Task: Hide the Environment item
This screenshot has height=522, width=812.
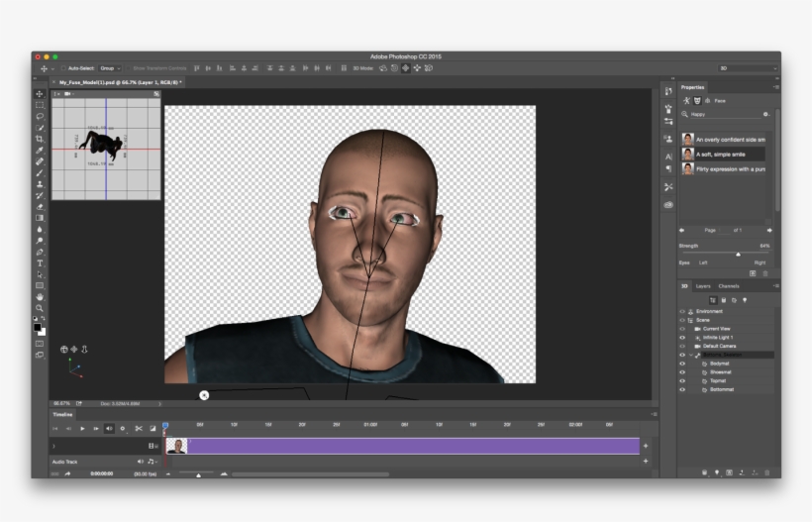Action: pos(682,311)
